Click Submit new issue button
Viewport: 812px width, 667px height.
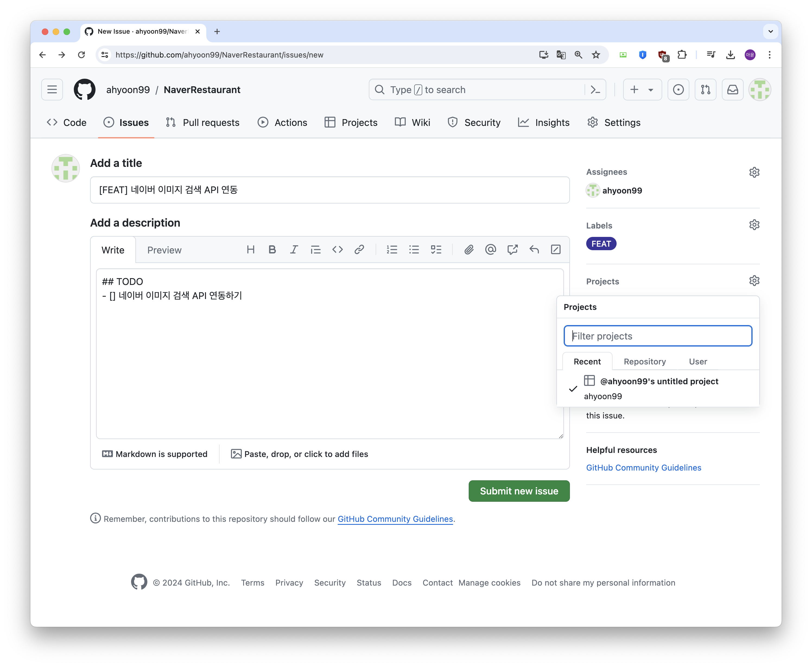tap(519, 491)
